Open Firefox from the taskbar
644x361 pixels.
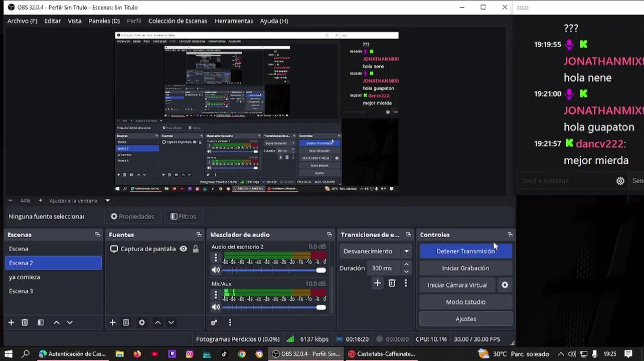(x=137, y=354)
